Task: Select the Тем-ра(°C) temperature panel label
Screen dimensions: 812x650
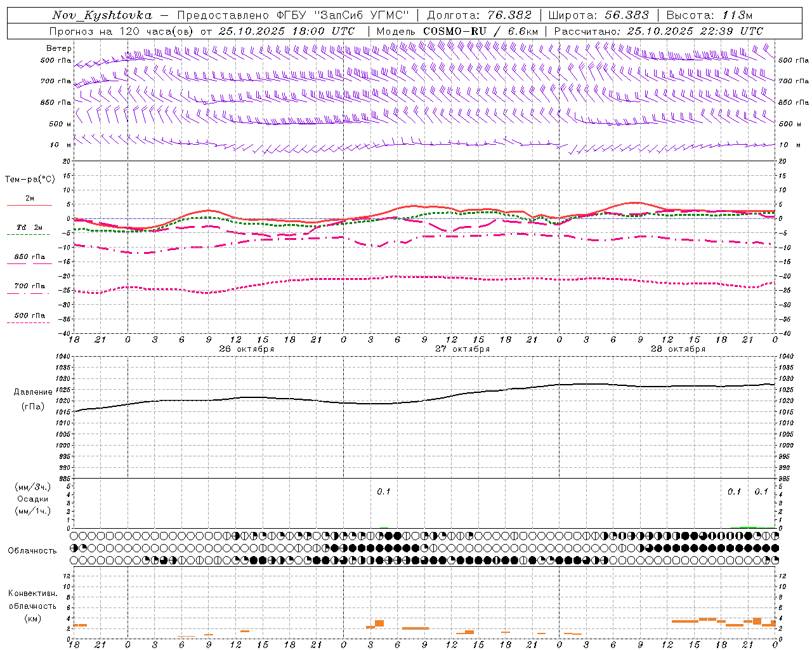Action: 30,180
